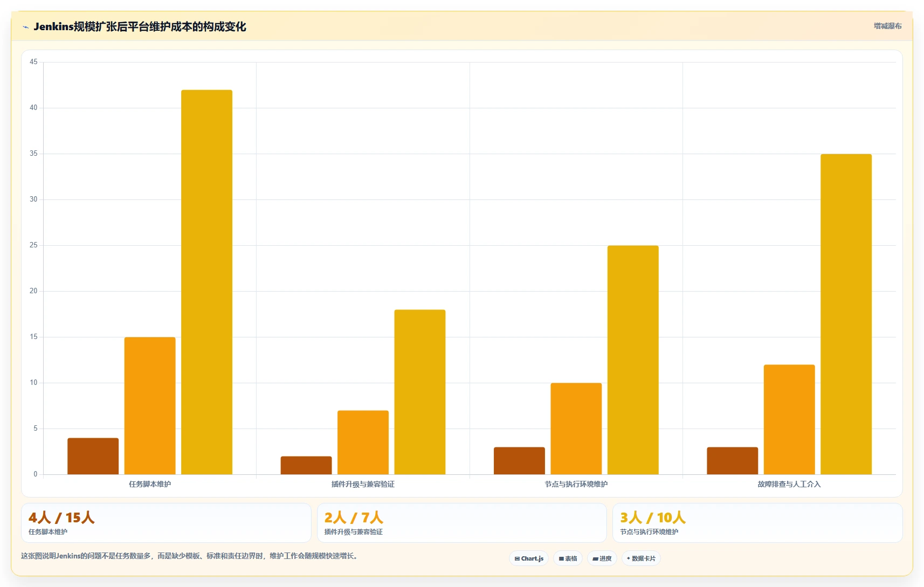Click the 节点与执行环境维护 caption in third card
Image resolution: width=924 pixels, height=587 pixels.
pyautogui.click(x=649, y=532)
